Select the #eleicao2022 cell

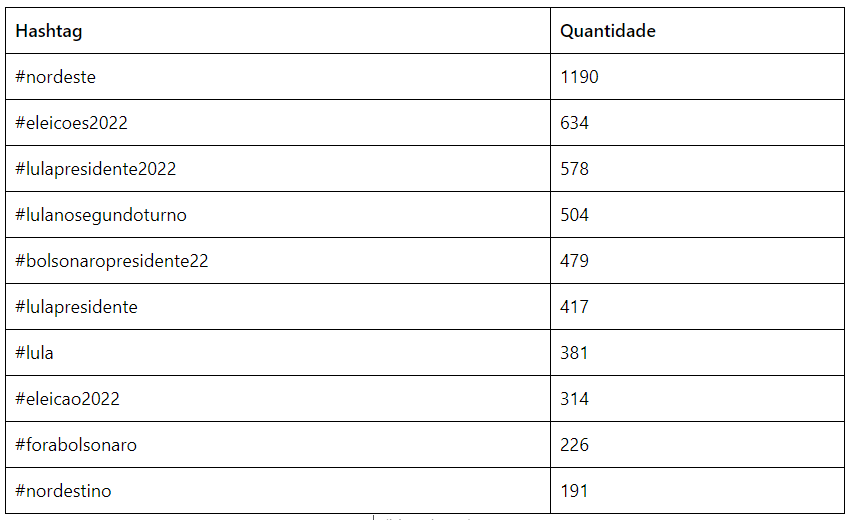(68, 399)
